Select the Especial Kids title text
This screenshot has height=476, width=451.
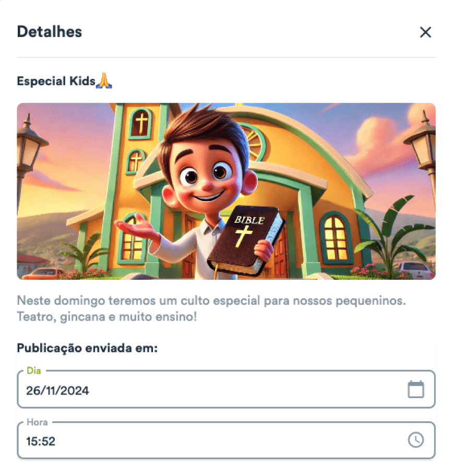click(56, 81)
